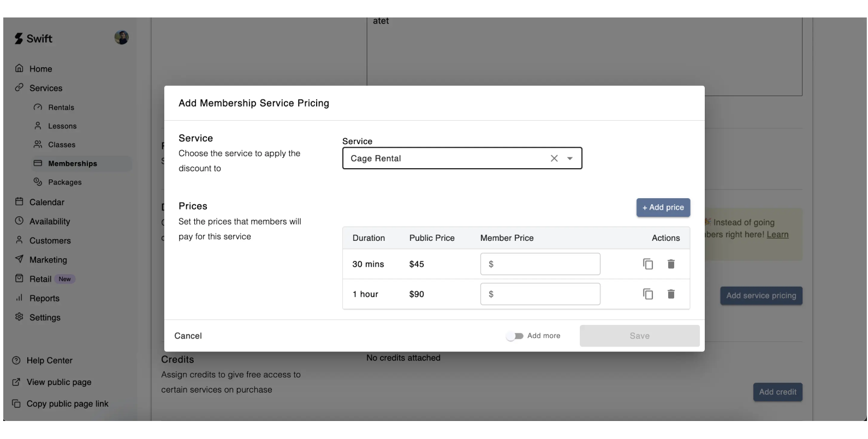Click Copy public page link
Screen dimensions: 868x439
[67, 404]
